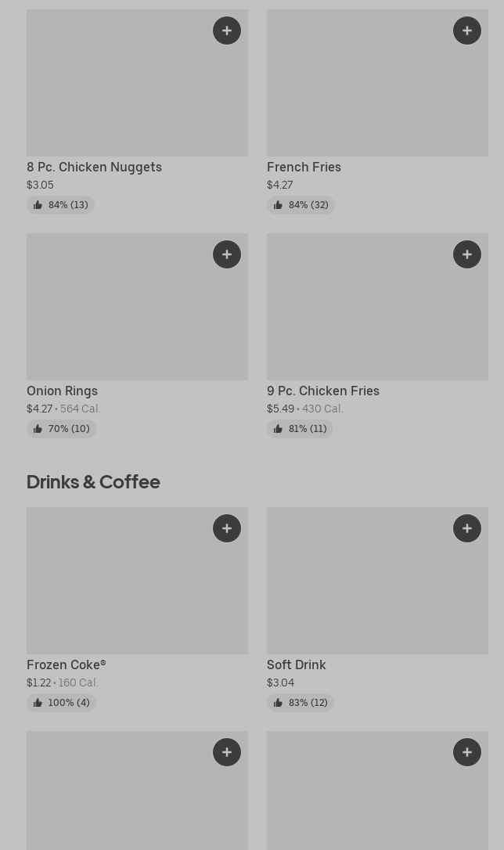The image size is (504, 850).
Task: Add Frozen Coke to order
Action: click(x=227, y=528)
